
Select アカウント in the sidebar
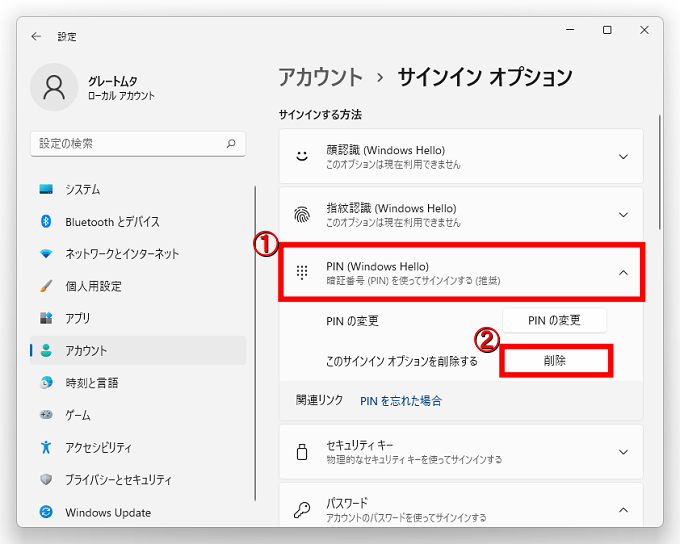tap(138, 350)
